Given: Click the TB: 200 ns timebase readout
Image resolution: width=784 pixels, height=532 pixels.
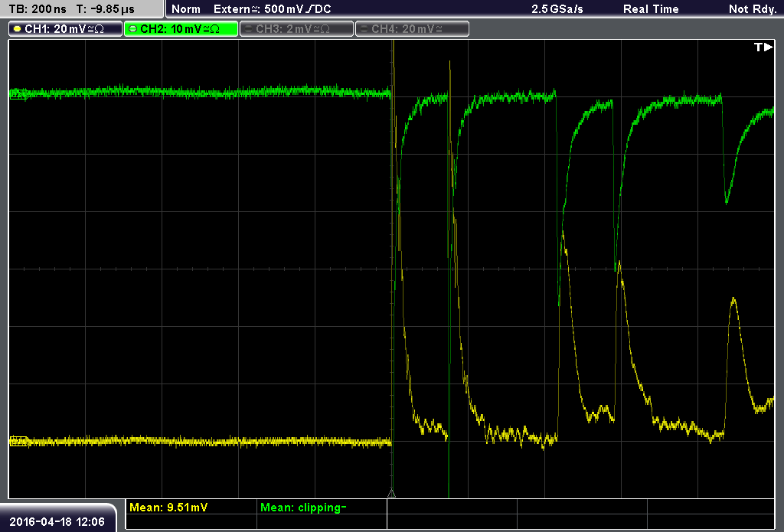Looking at the screenshot, I should click(x=38, y=9).
